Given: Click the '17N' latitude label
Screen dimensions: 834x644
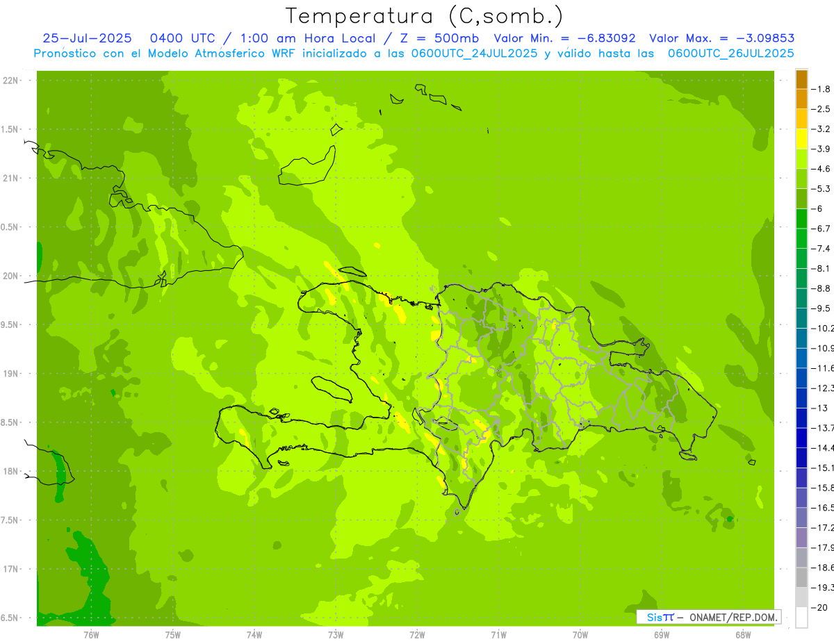Looking at the screenshot, I should tap(11, 569).
